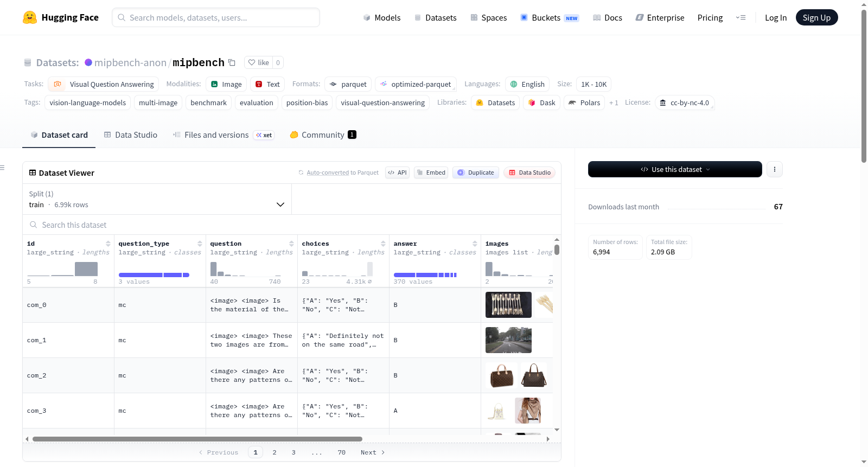This screenshot has width=868, height=467.
Task: Sort the question column
Action: (292, 244)
